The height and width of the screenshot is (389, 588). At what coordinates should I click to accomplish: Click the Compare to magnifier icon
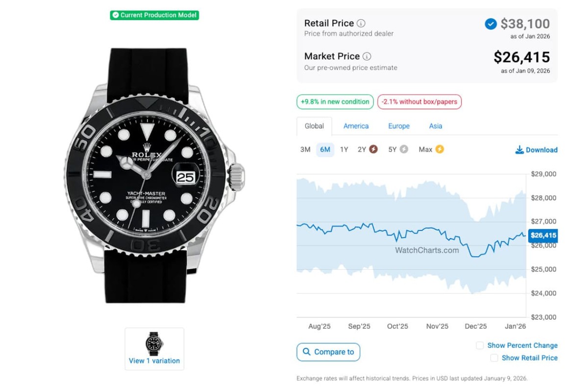pyautogui.click(x=307, y=352)
